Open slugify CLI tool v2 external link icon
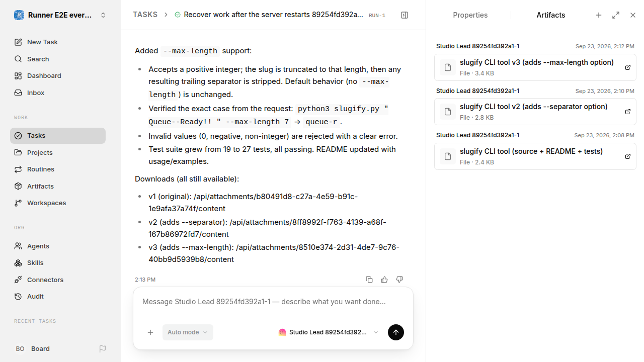Image resolution: width=644 pixels, height=362 pixels. click(628, 112)
